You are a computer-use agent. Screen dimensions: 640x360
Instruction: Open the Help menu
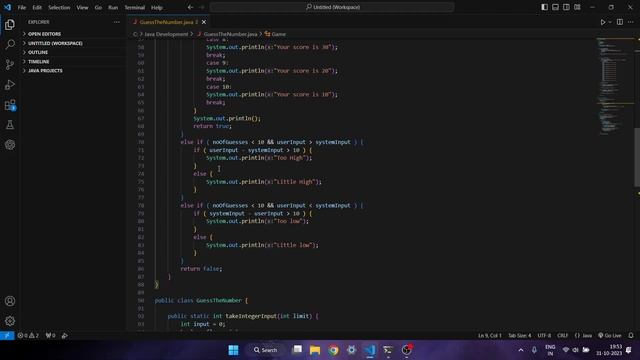[x=157, y=7]
